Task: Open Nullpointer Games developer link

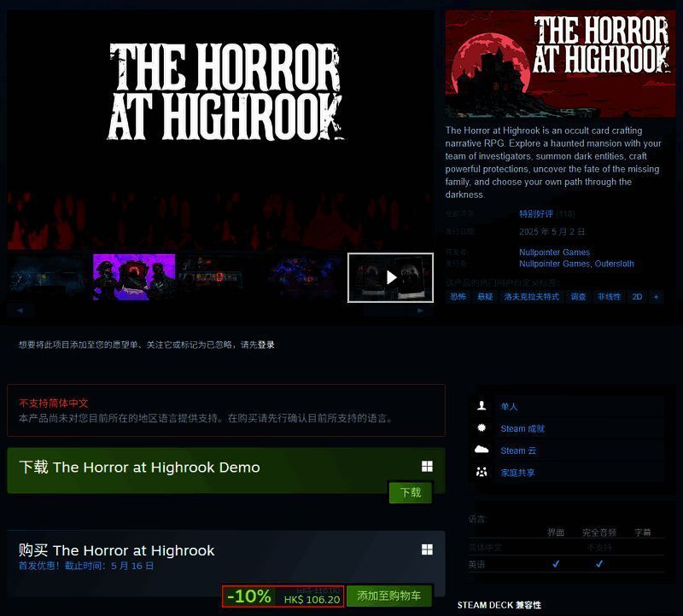Action: coord(554,253)
